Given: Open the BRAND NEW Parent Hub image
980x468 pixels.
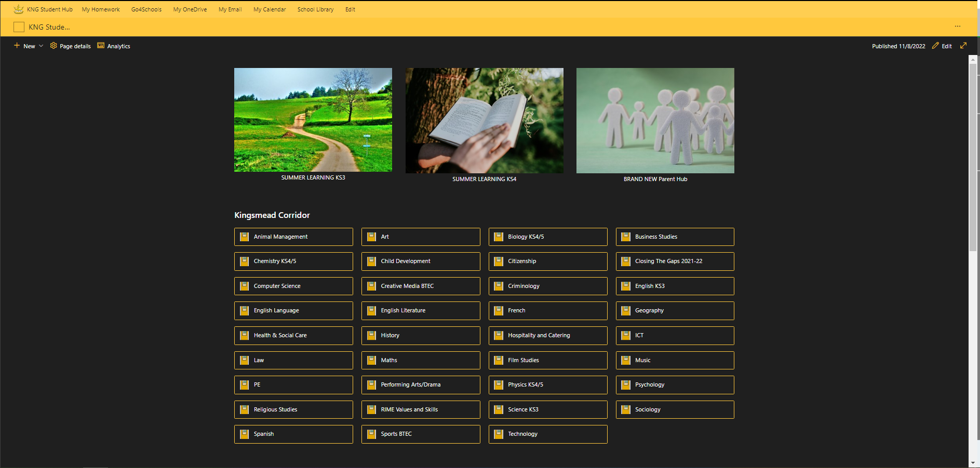Looking at the screenshot, I should tap(655, 120).
